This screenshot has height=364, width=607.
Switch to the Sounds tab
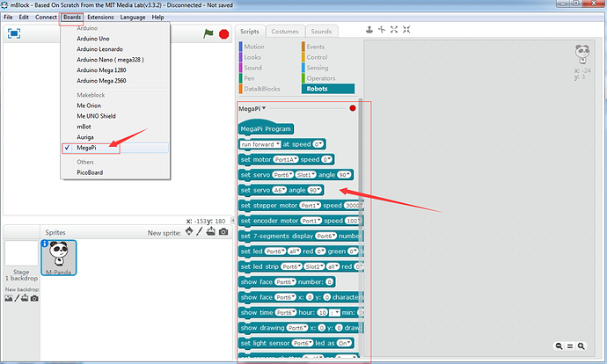(x=321, y=32)
